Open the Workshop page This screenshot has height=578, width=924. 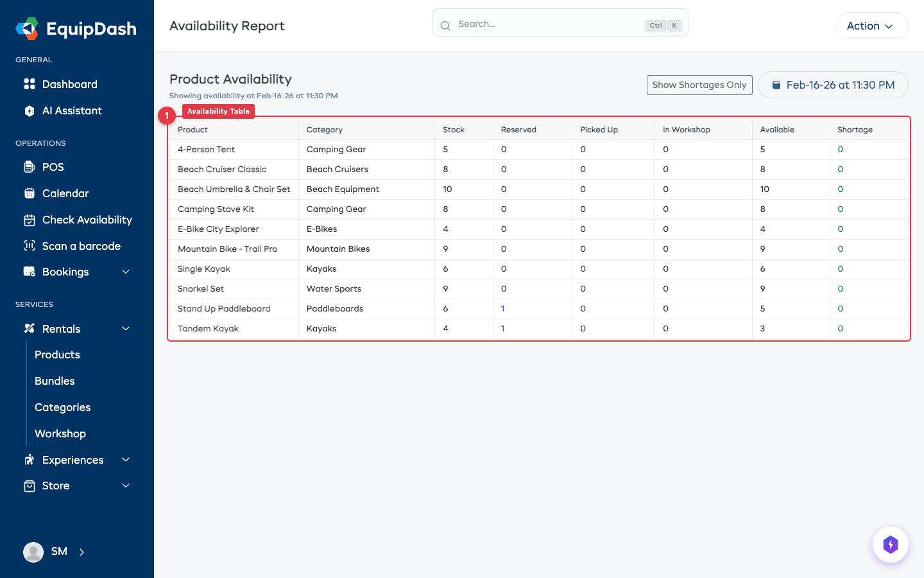tap(60, 433)
